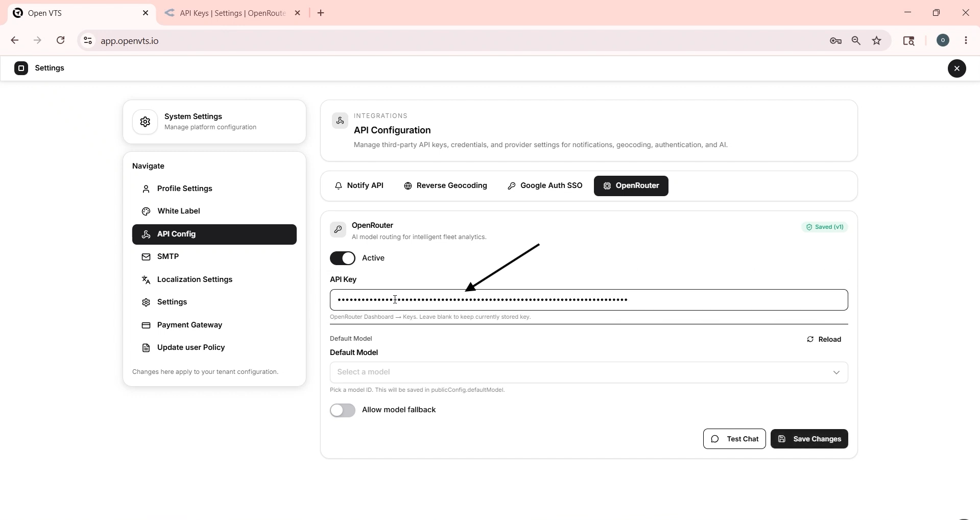Click the Google Auth SSO key icon
Image resolution: width=980 pixels, height=520 pixels.
[511, 186]
